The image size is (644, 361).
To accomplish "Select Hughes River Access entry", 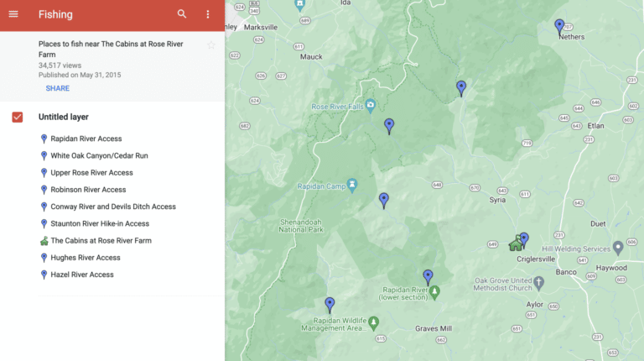I will click(86, 258).
